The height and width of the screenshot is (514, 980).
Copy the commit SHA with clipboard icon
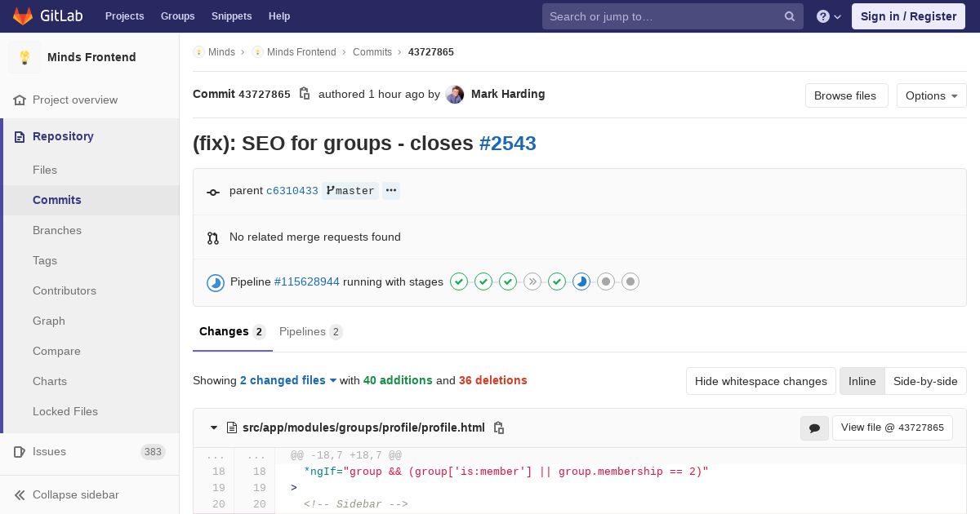tap(305, 94)
